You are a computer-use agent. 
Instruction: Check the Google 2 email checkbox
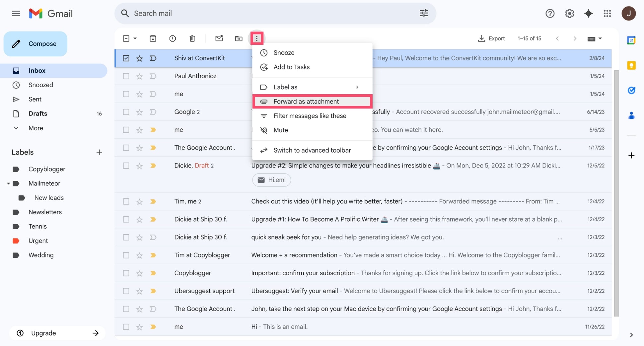(x=126, y=112)
